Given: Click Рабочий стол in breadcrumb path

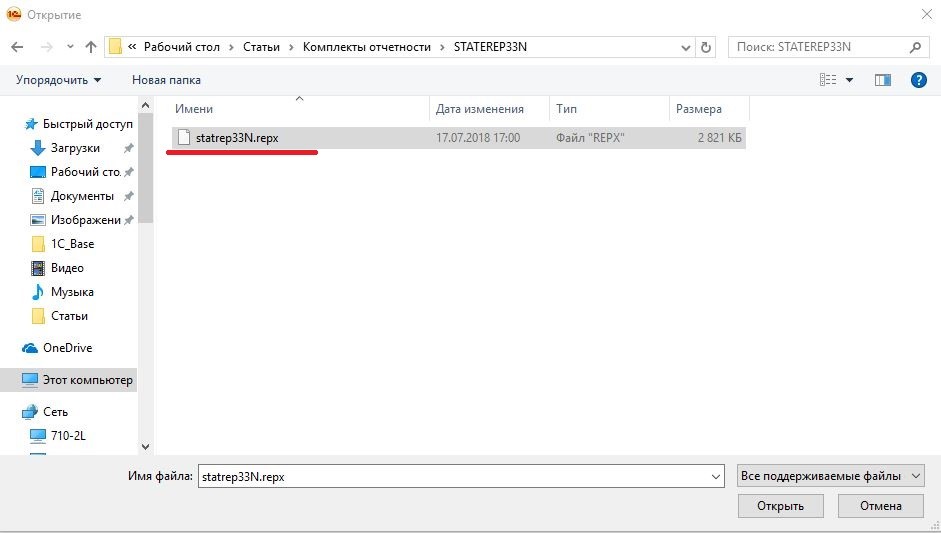Looking at the screenshot, I should [181, 47].
